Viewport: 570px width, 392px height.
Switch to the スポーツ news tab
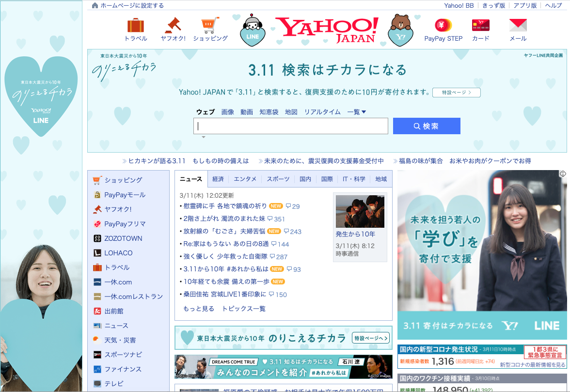278,179
